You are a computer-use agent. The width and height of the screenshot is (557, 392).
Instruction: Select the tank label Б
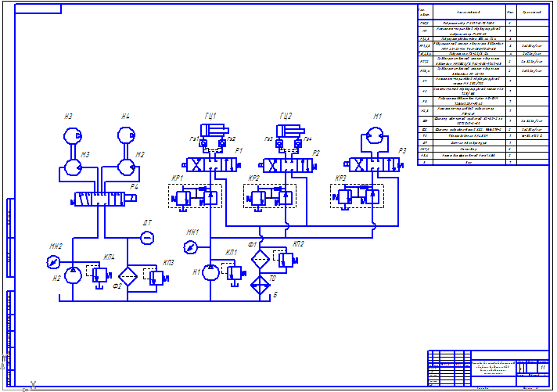click(x=275, y=295)
